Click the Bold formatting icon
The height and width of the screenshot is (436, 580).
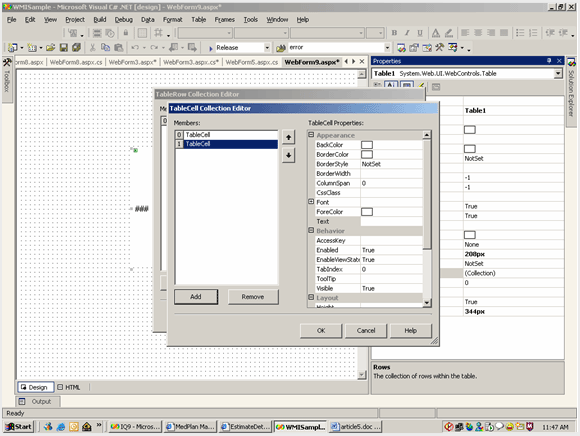[x=394, y=33]
